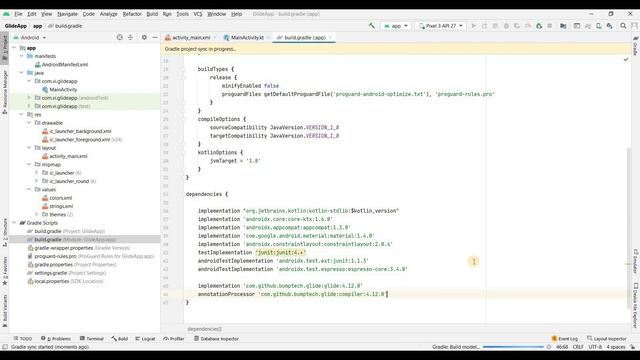Select strings.xml in values folder

(61, 206)
